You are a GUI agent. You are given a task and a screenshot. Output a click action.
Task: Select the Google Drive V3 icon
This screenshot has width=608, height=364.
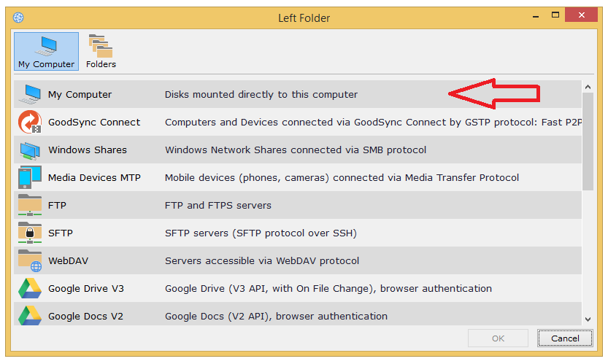[30, 289]
